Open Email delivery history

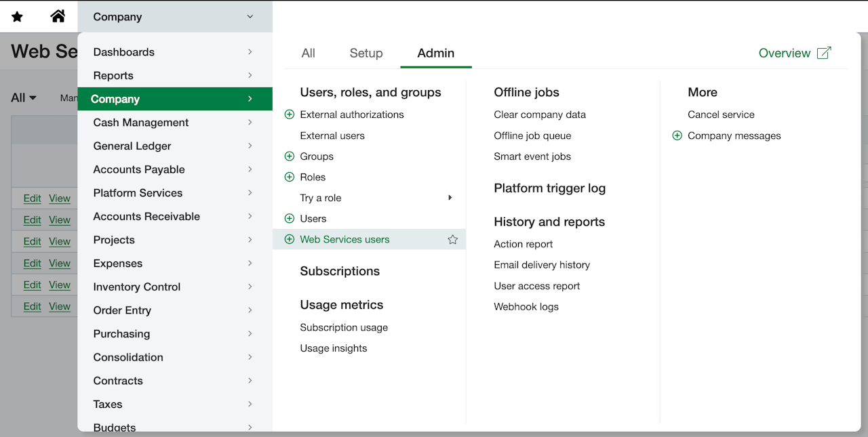coord(542,265)
